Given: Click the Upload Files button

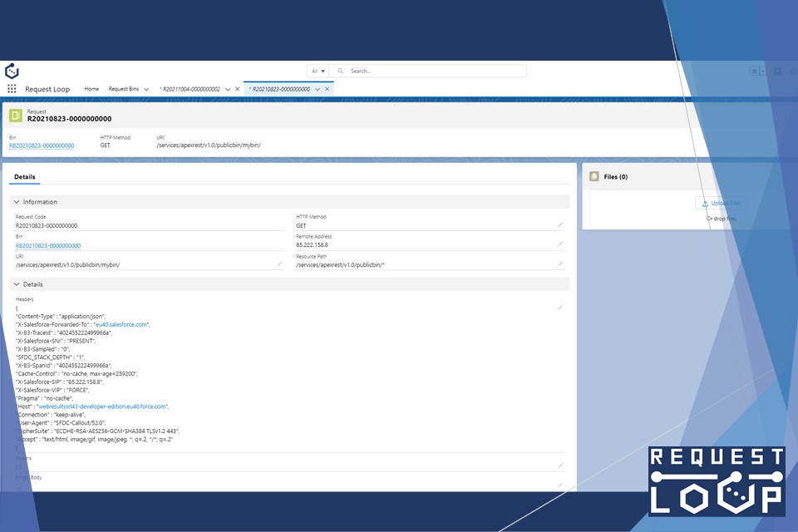Looking at the screenshot, I should coord(721,203).
